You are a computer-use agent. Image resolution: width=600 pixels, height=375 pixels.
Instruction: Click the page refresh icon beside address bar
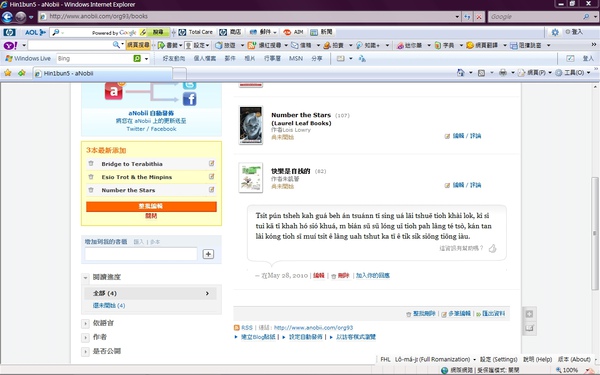pyautogui.click(x=467, y=17)
